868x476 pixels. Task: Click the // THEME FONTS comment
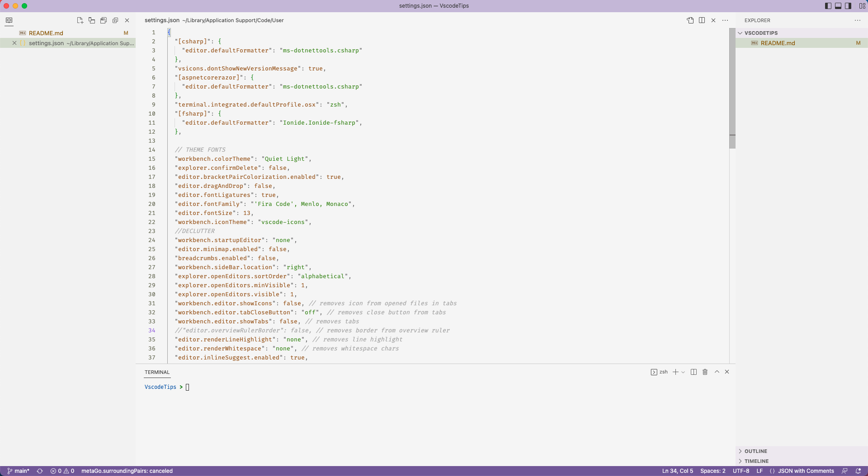point(200,150)
